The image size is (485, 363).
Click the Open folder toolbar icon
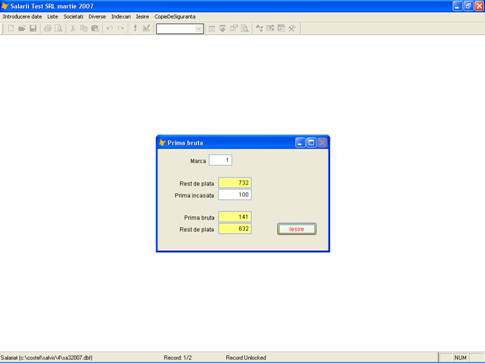pos(22,28)
